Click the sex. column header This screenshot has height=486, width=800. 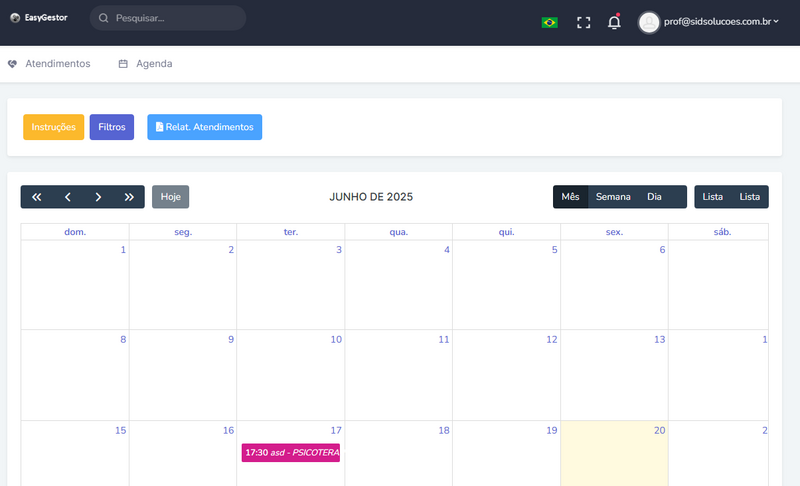614,232
